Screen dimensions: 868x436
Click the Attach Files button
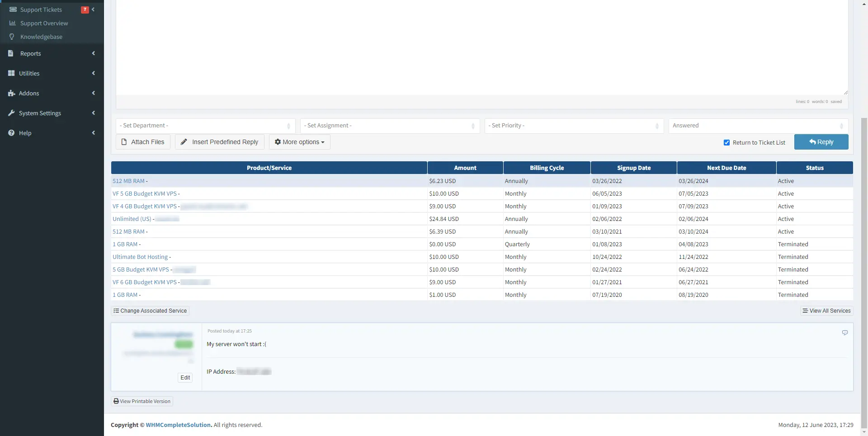point(143,142)
